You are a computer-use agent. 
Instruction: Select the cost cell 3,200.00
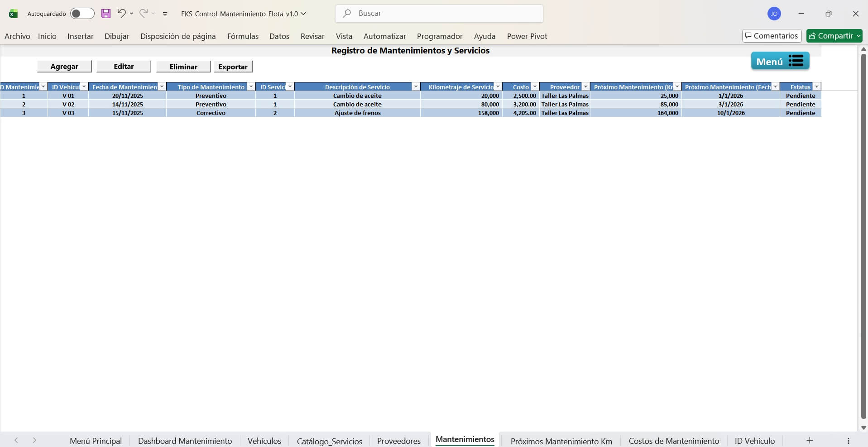coord(521,105)
